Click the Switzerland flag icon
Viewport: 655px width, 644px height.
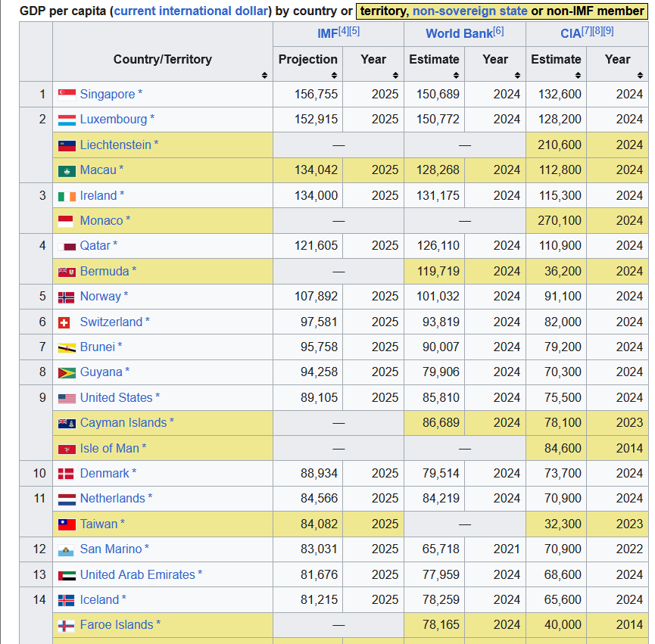[x=64, y=322]
